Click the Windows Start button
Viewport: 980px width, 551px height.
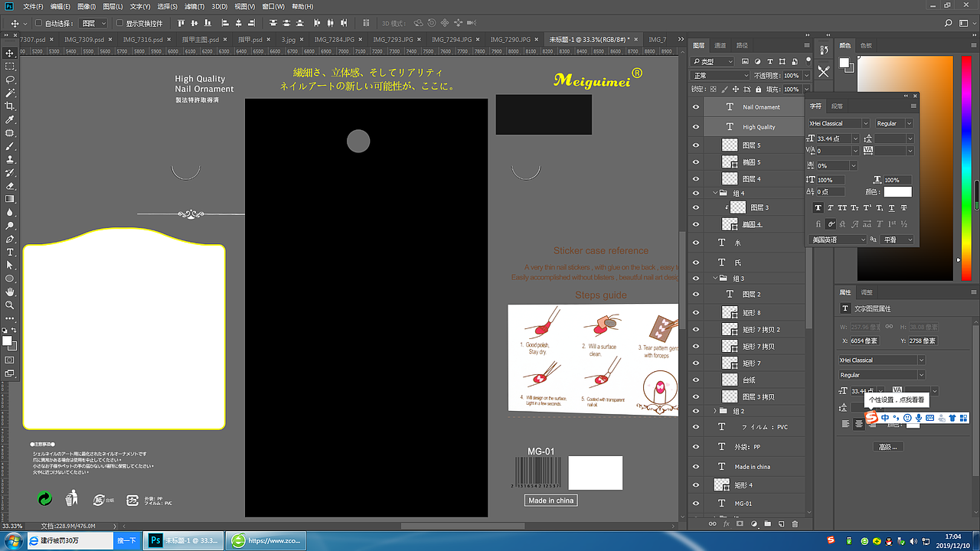click(13, 540)
